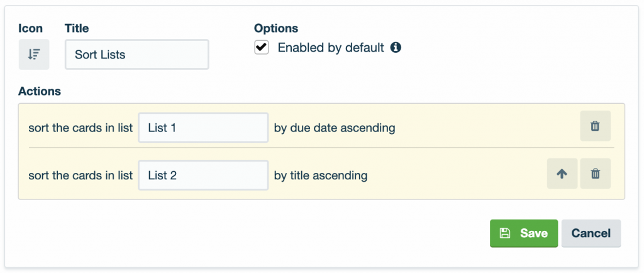Uncheck the Enabled by default checkbox

(x=261, y=47)
